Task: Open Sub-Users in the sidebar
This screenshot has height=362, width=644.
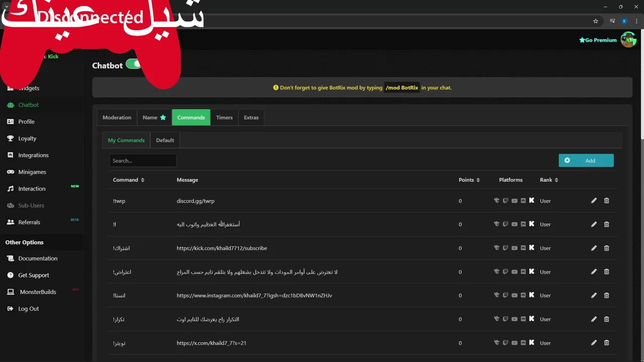Action: coord(31,206)
